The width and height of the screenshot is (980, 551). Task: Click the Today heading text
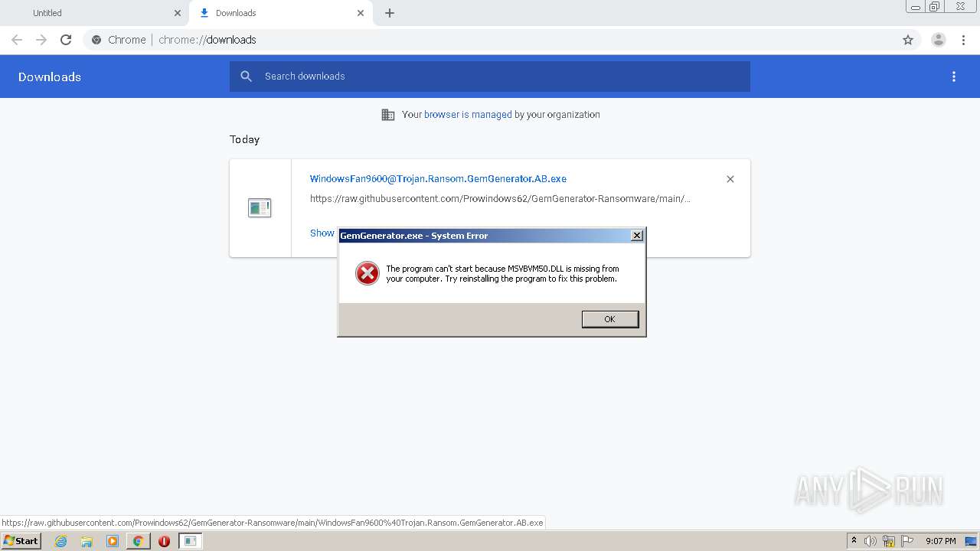click(245, 140)
